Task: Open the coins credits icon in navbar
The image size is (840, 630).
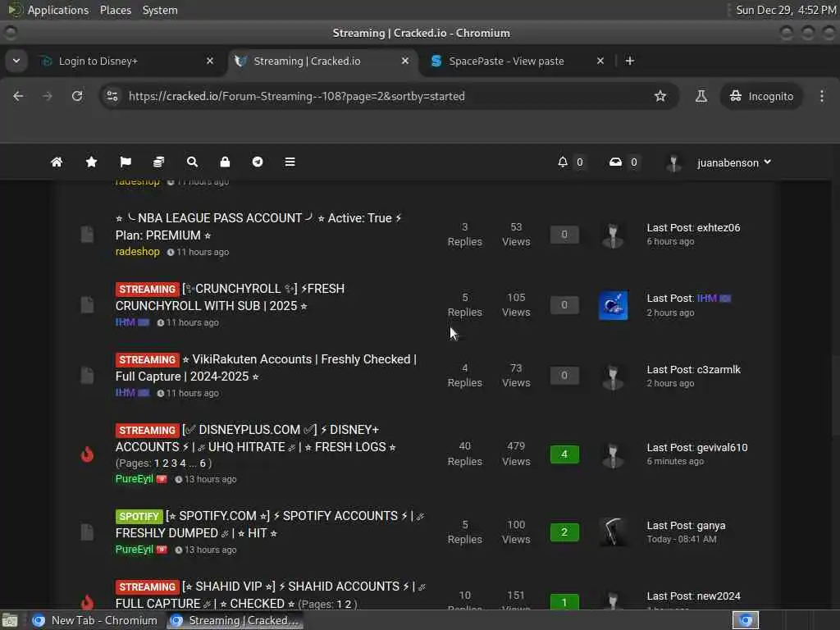Action: (158, 162)
